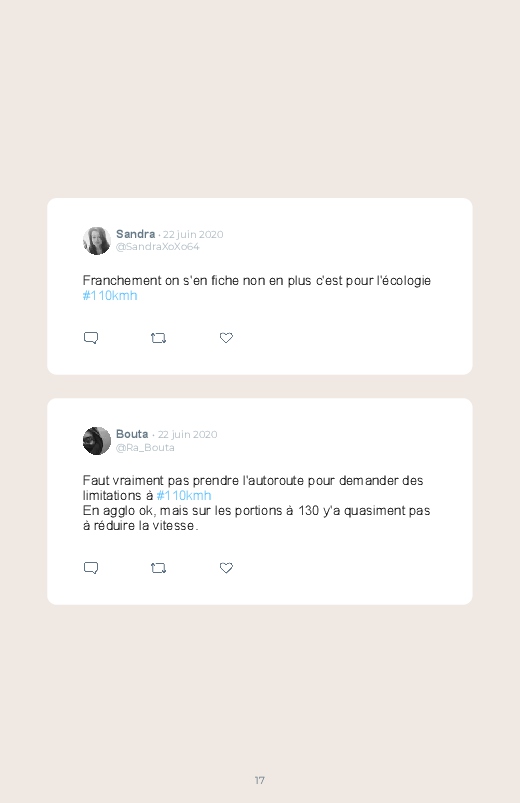Click the line 'En agglo ok' in Bouta's tweet
Image resolution: width=520 pixels, height=803 pixels.
256,511
